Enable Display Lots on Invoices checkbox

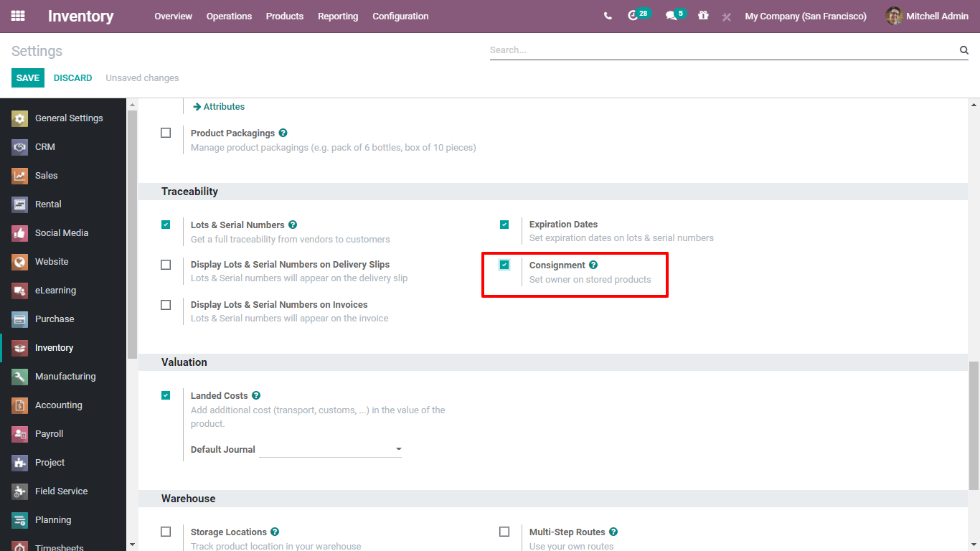pos(166,305)
